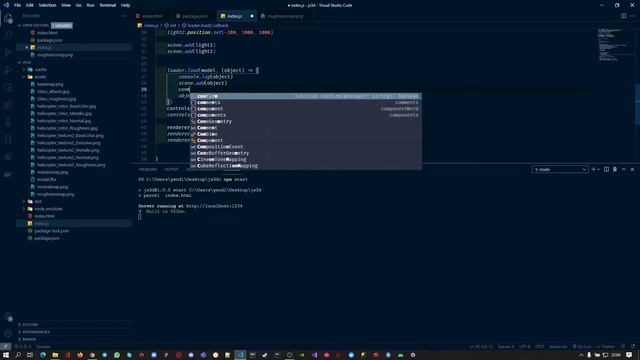Open the Terminal menu
The width and height of the screenshot is (640, 360).
[x=107, y=5]
